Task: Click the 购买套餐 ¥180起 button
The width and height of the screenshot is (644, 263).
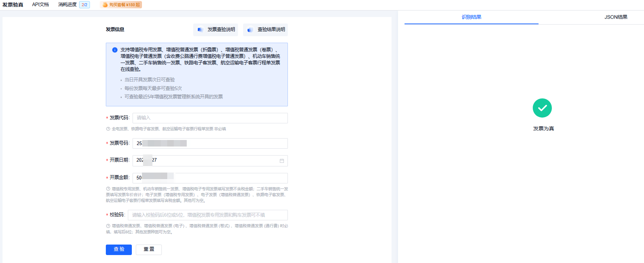Action: (121, 5)
